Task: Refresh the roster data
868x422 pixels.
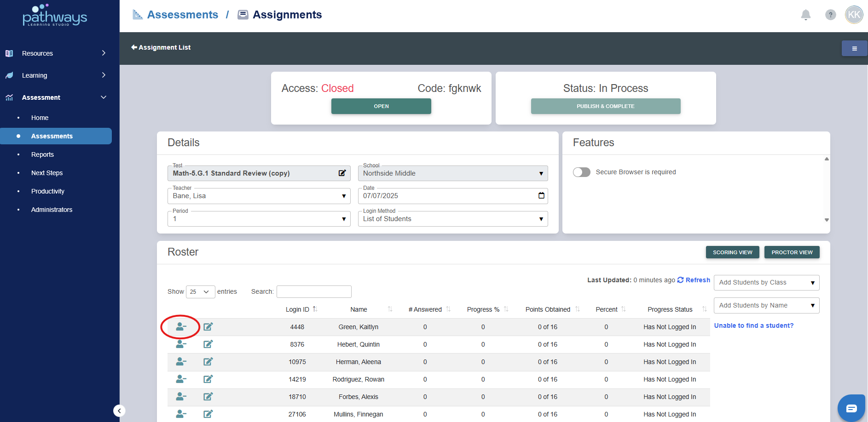Action: [694, 280]
